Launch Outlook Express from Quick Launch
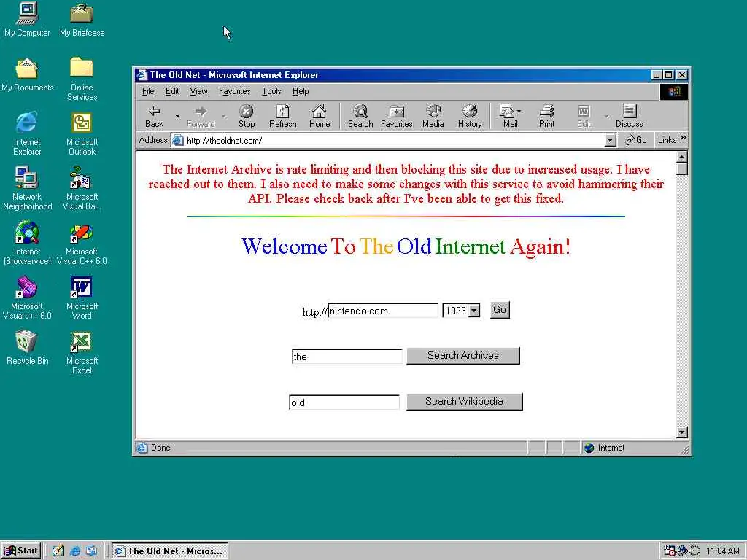Image resolution: width=747 pixels, height=560 pixels. (x=91, y=551)
